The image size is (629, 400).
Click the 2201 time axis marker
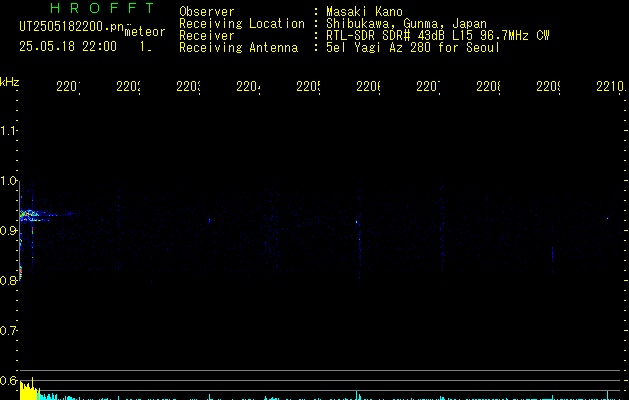click(68, 86)
